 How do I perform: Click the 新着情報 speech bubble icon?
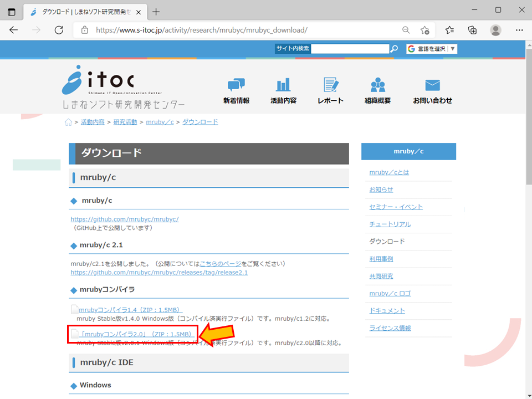point(237,85)
